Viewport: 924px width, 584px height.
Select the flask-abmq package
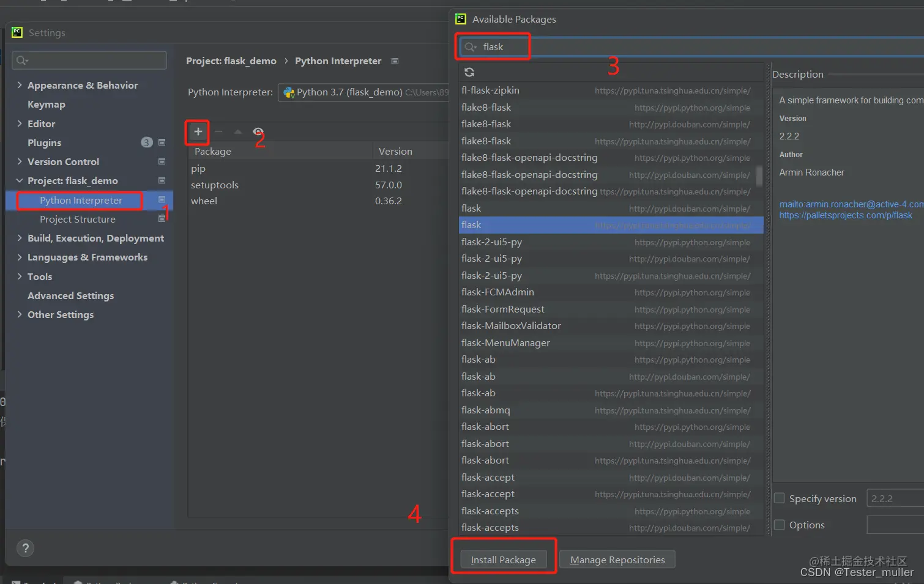click(611, 410)
